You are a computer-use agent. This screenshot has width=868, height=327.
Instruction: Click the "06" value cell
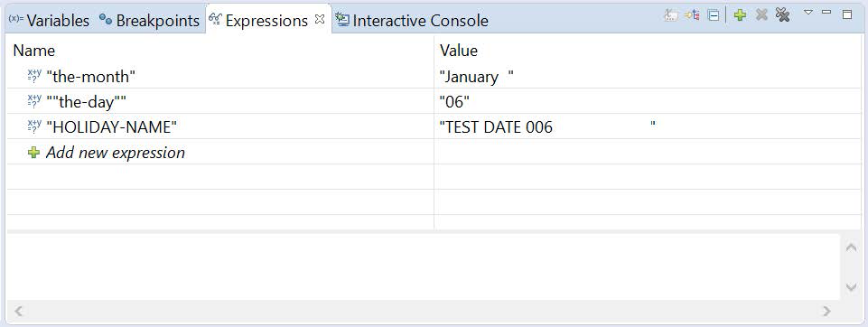coord(648,101)
